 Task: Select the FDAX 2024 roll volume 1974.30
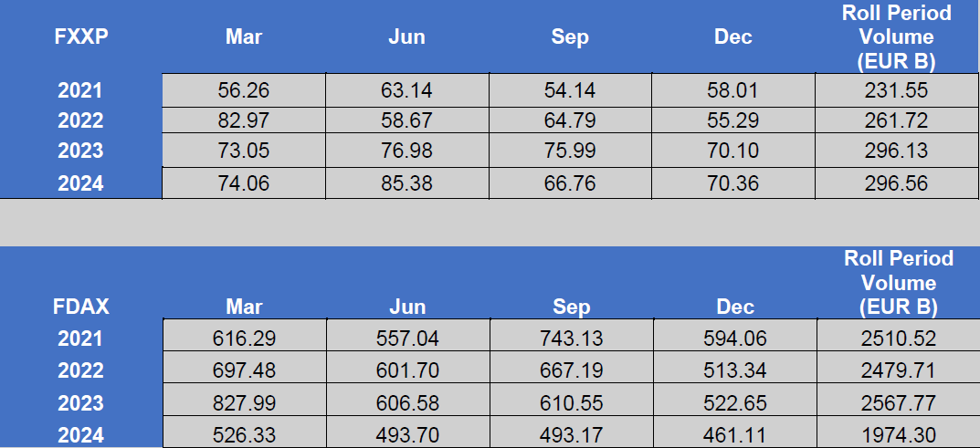898,435
